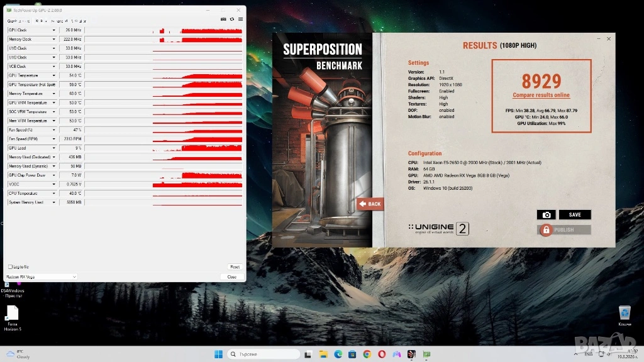Click the GPU Clock history graph
This screenshot has width=644, height=362.
pos(164,30)
